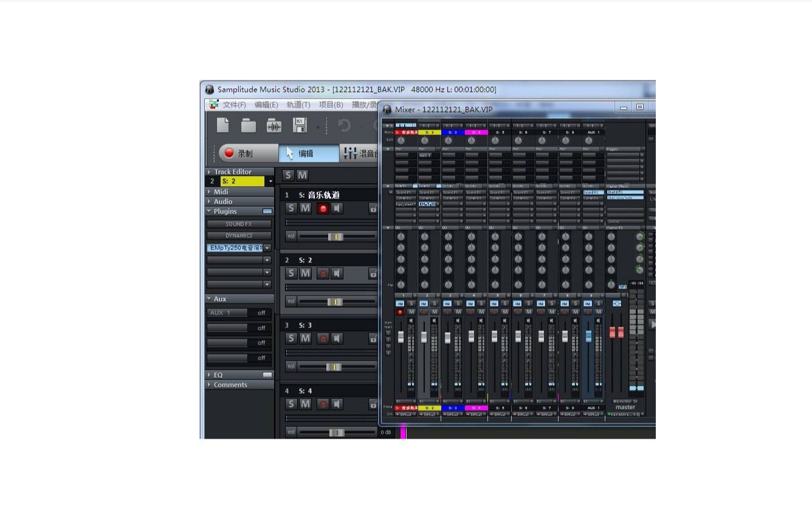812x508 pixels.
Task: Arm recording on track S: 4
Action: 323,404
